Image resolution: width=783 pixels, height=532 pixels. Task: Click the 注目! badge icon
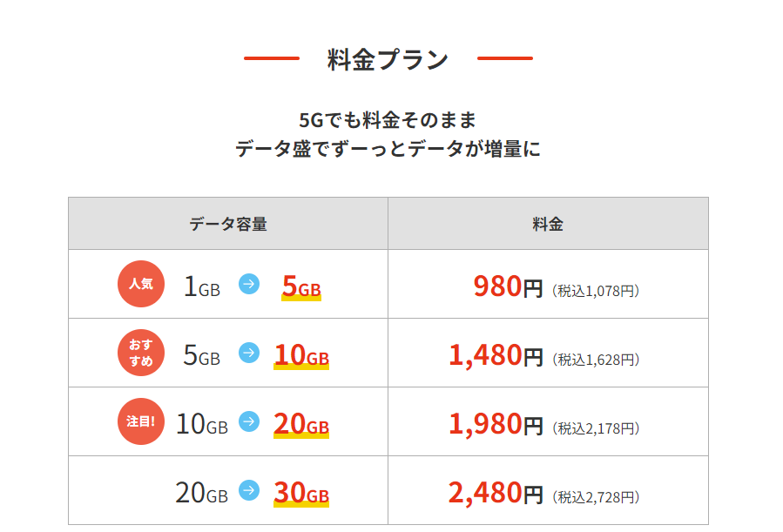pyautogui.click(x=140, y=421)
